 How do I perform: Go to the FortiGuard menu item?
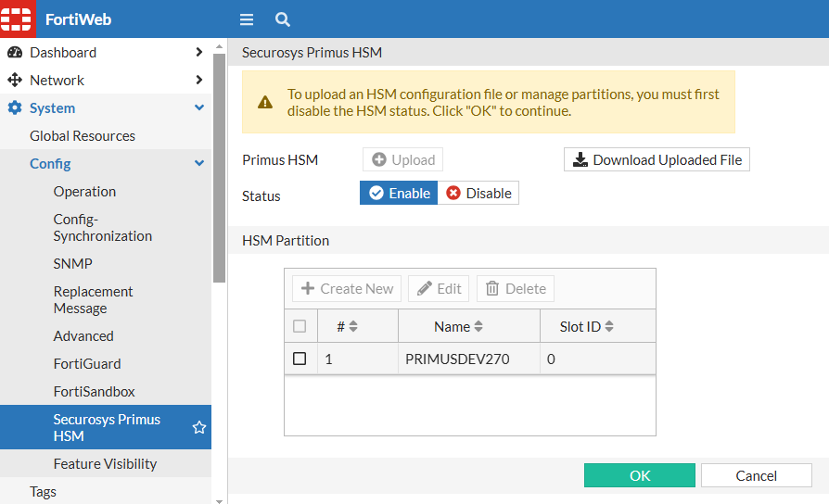pos(87,364)
